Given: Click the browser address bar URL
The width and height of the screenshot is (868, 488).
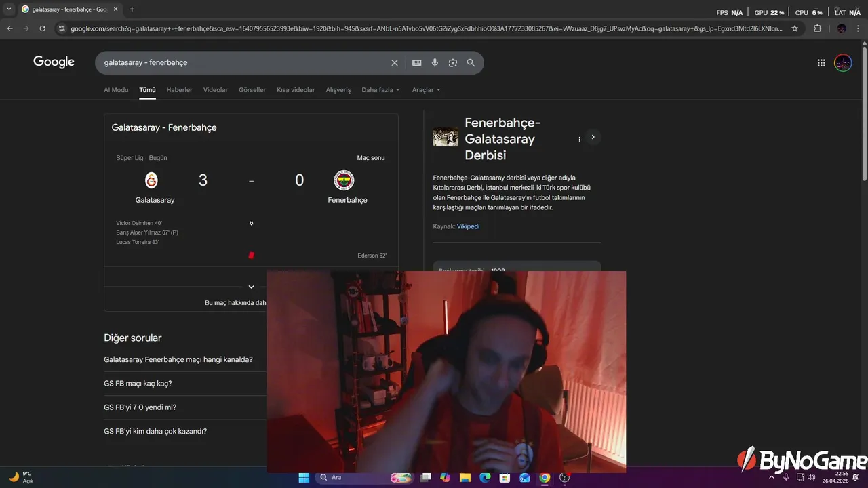Looking at the screenshot, I should [x=426, y=28].
